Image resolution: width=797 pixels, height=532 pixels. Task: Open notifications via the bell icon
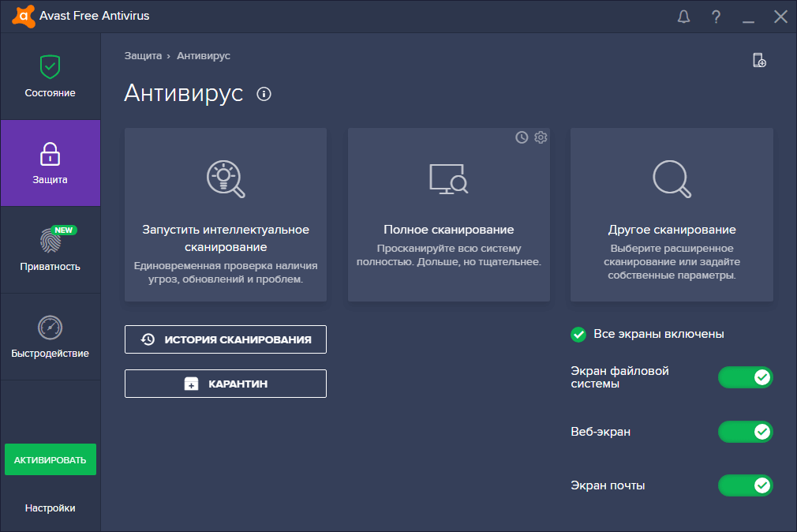point(683,16)
